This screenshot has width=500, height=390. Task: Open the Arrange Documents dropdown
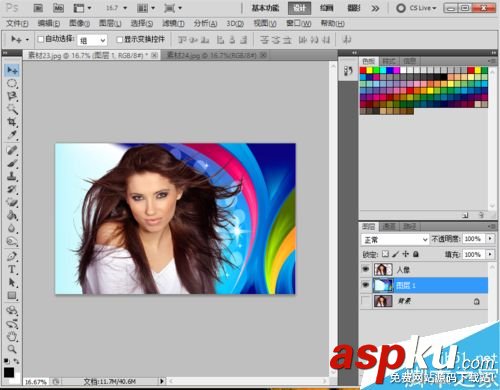pos(146,8)
